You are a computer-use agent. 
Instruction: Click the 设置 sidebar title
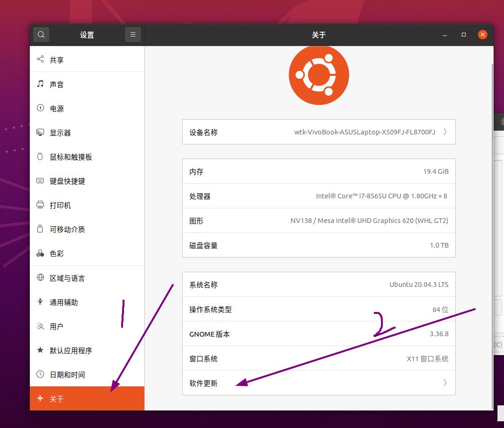point(87,35)
